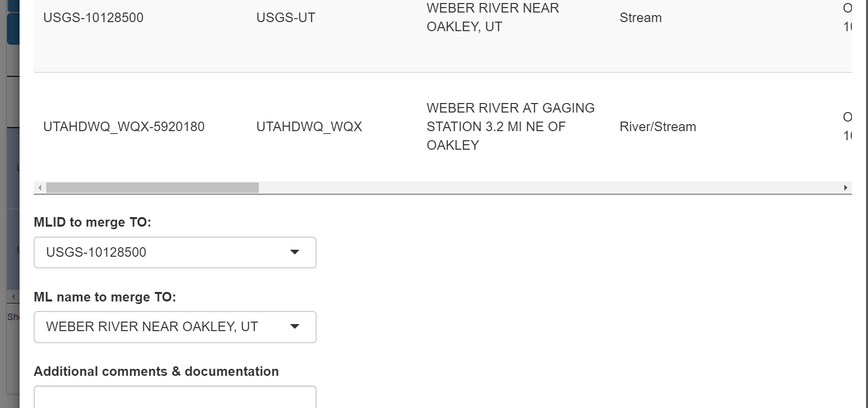Click the 'MLID to merge TO:' label

[x=92, y=222]
